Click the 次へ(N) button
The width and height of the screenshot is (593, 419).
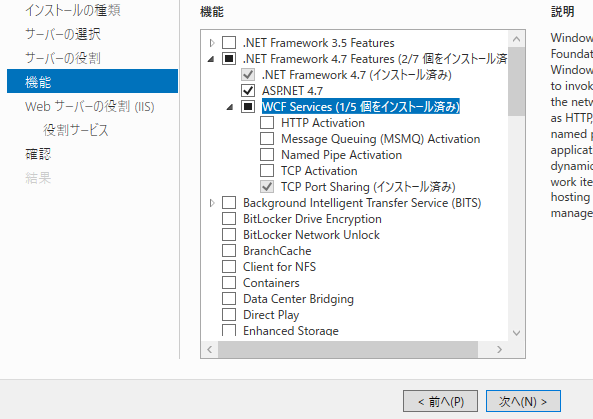click(x=523, y=401)
